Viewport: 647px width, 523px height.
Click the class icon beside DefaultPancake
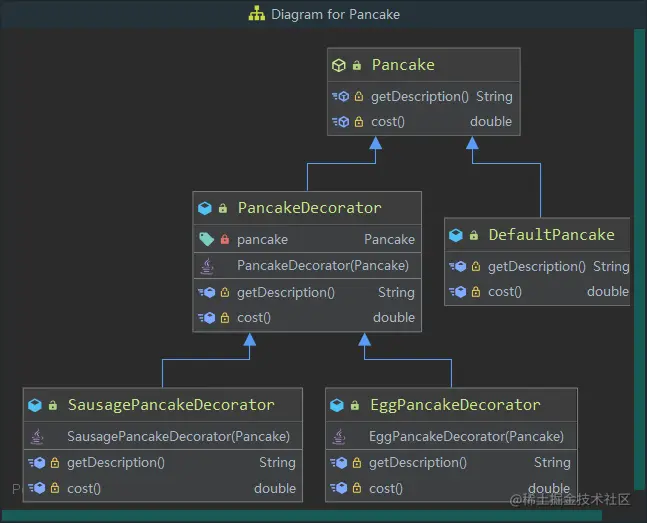[456, 235]
